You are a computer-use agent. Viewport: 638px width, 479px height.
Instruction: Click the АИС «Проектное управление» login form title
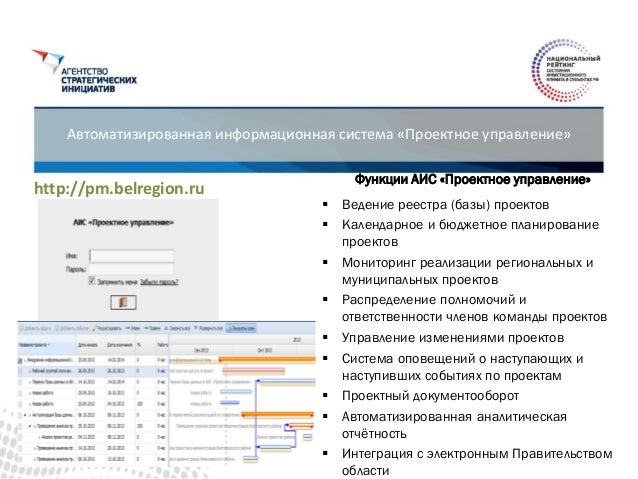tap(123, 222)
